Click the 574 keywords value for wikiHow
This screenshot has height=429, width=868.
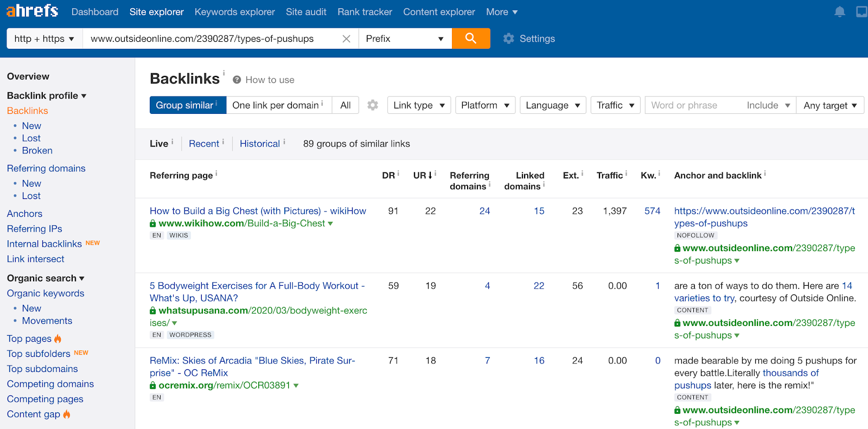click(x=652, y=211)
